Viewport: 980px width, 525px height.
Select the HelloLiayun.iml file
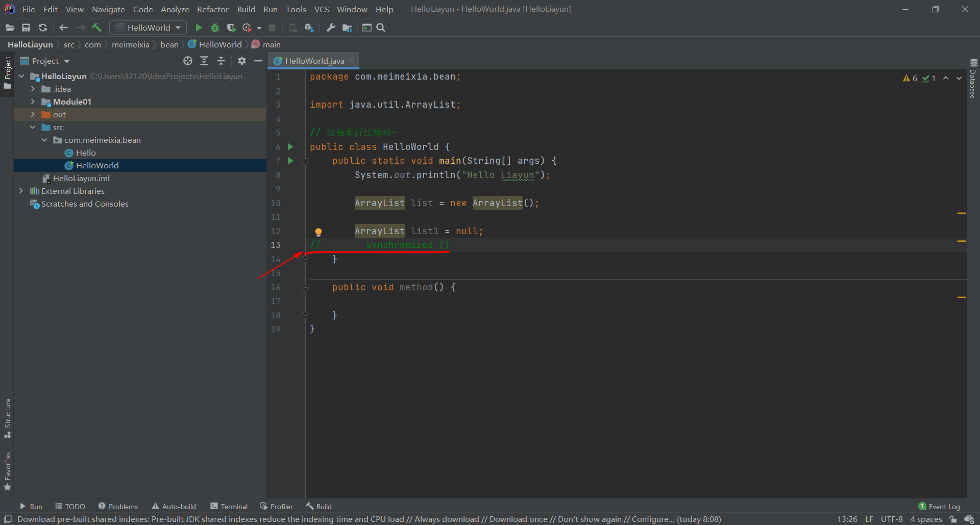pyautogui.click(x=81, y=178)
